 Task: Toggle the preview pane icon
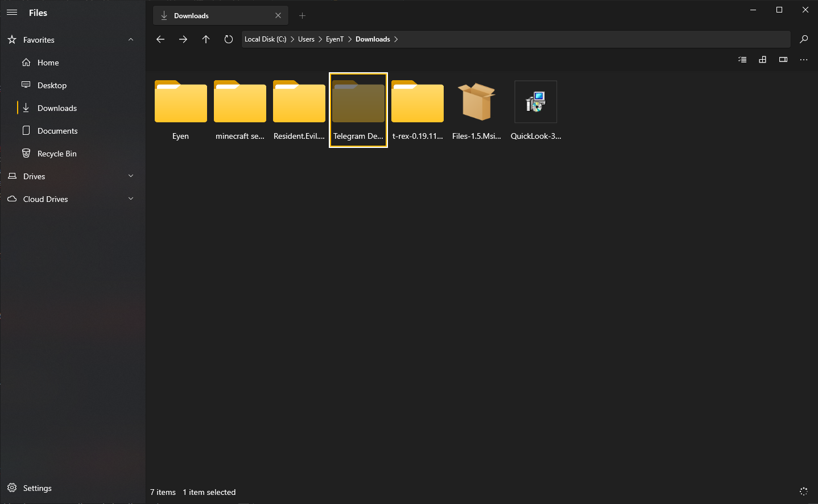pyautogui.click(x=783, y=59)
